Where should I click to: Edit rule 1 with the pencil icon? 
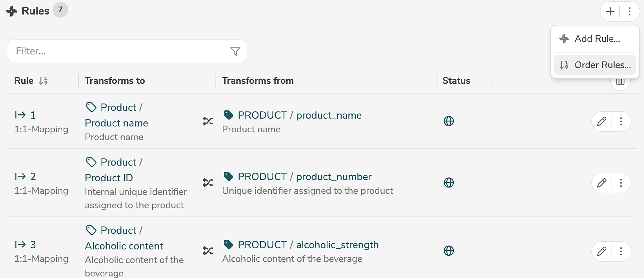pyautogui.click(x=602, y=121)
